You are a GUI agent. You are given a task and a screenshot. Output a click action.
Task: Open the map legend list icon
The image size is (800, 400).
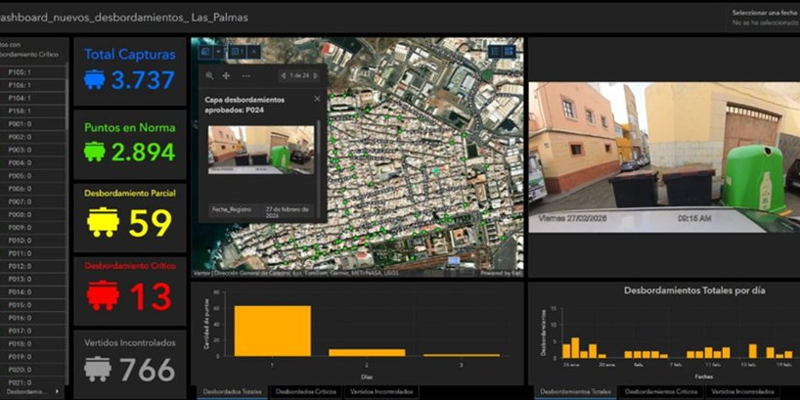coord(494,52)
